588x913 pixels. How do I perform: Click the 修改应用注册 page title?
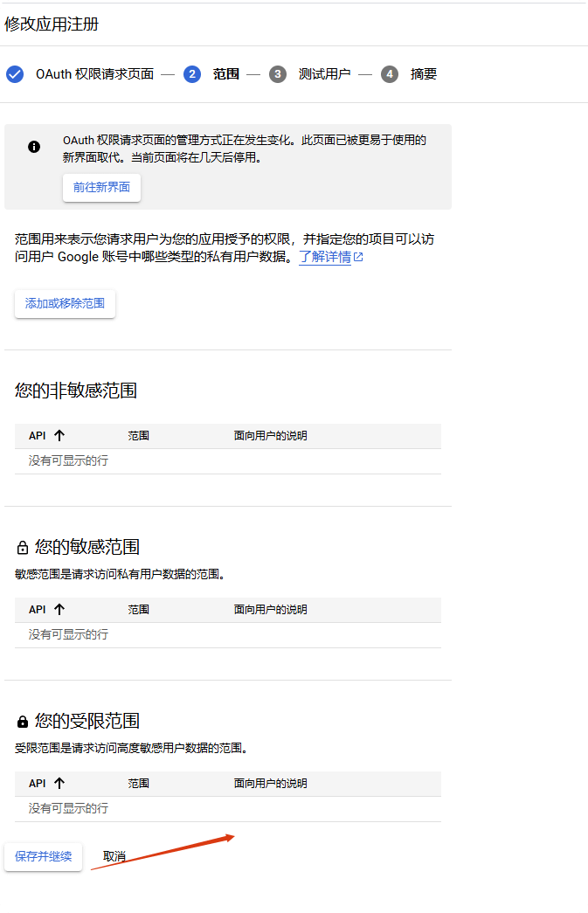[52, 24]
